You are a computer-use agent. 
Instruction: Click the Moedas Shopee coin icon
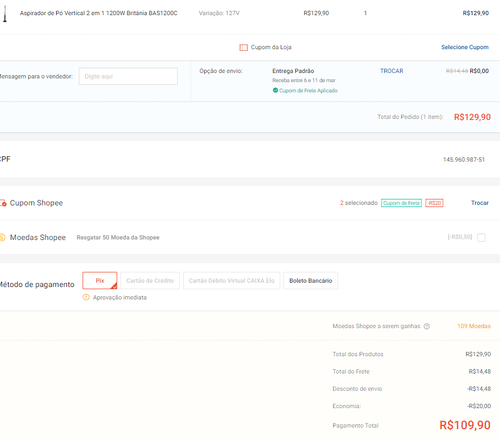click(x=2, y=237)
